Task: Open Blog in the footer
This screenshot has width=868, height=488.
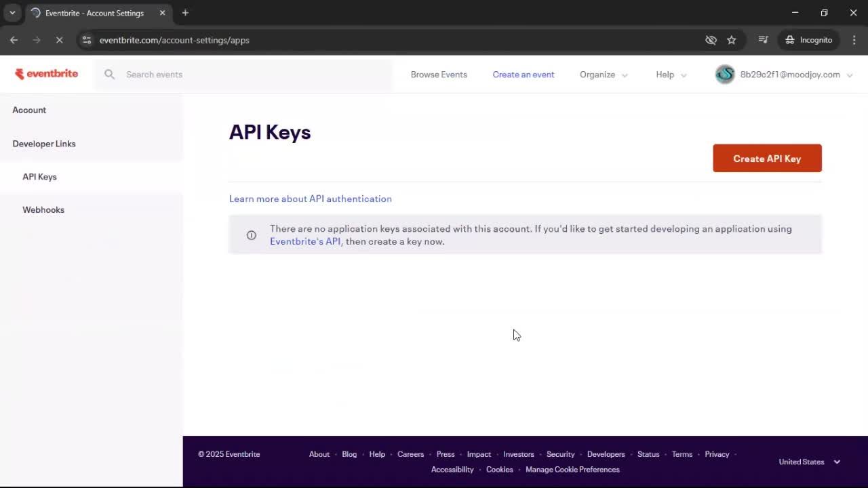Action: 349,454
